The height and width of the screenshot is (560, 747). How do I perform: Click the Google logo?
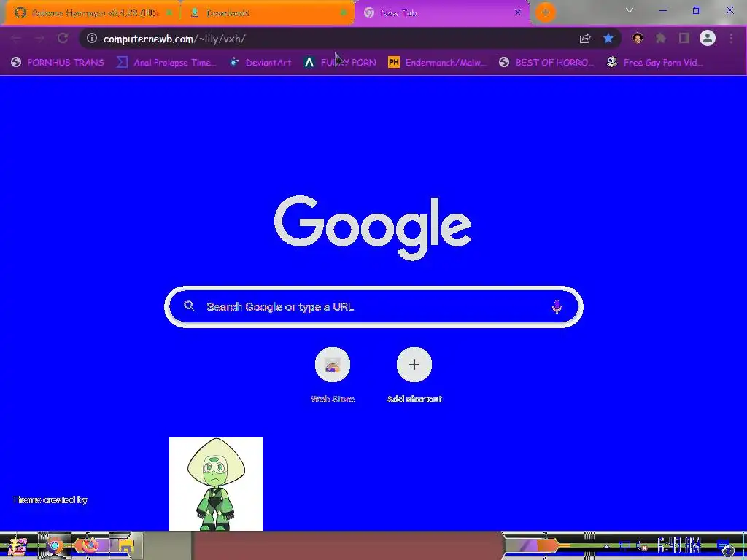coord(373,227)
